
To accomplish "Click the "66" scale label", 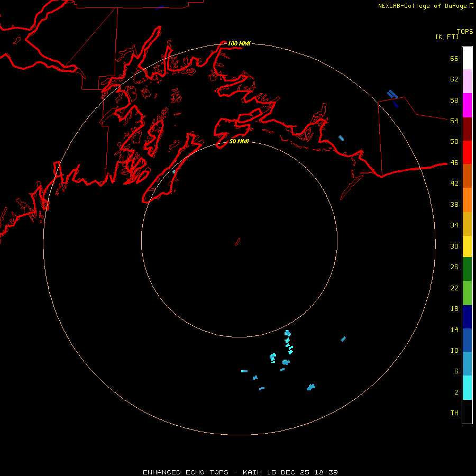I will pos(454,58).
